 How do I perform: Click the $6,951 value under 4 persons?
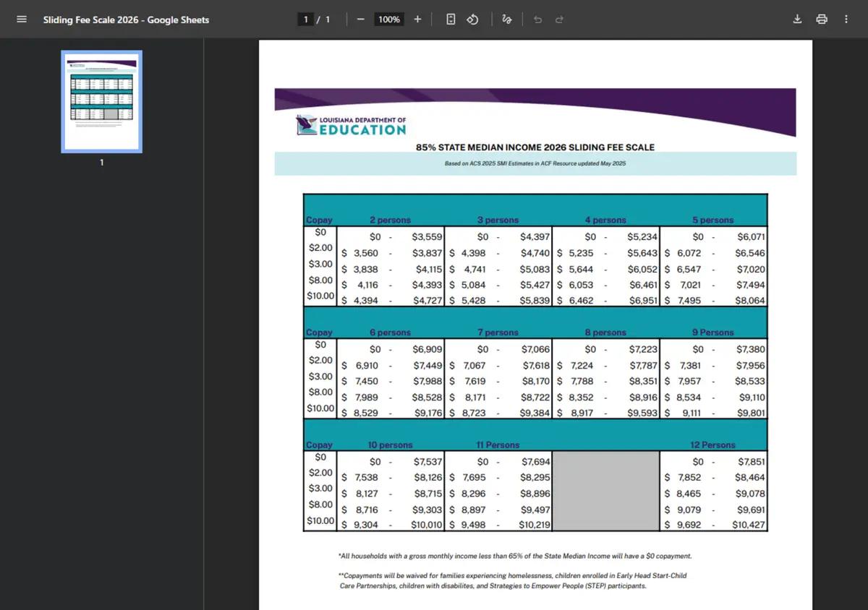pos(643,301)
